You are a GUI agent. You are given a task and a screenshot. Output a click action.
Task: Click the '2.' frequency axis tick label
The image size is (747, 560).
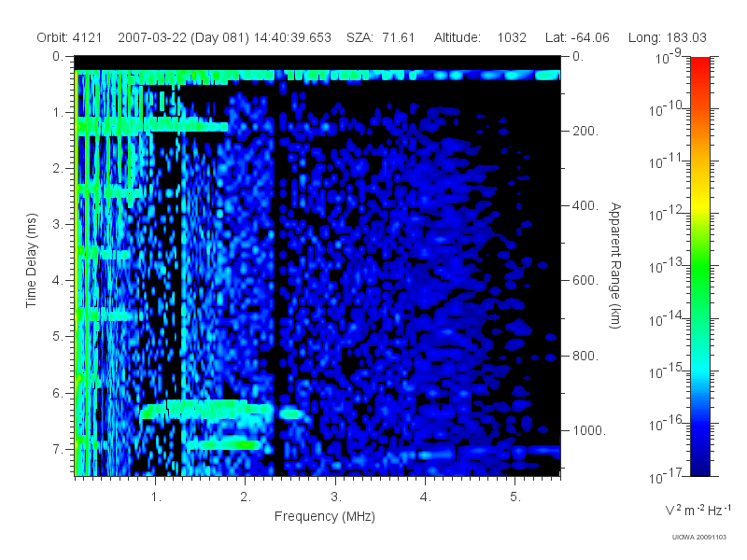tap(246, 497)
